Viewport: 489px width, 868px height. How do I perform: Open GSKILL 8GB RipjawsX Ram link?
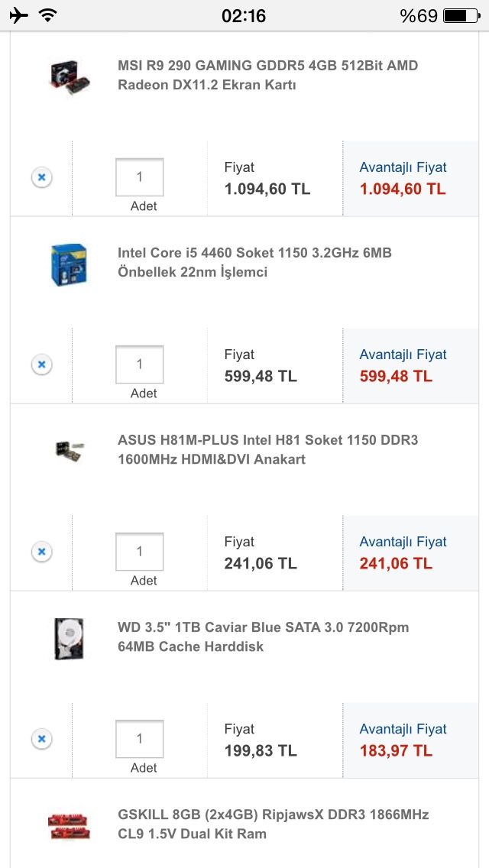coord(273,824)
